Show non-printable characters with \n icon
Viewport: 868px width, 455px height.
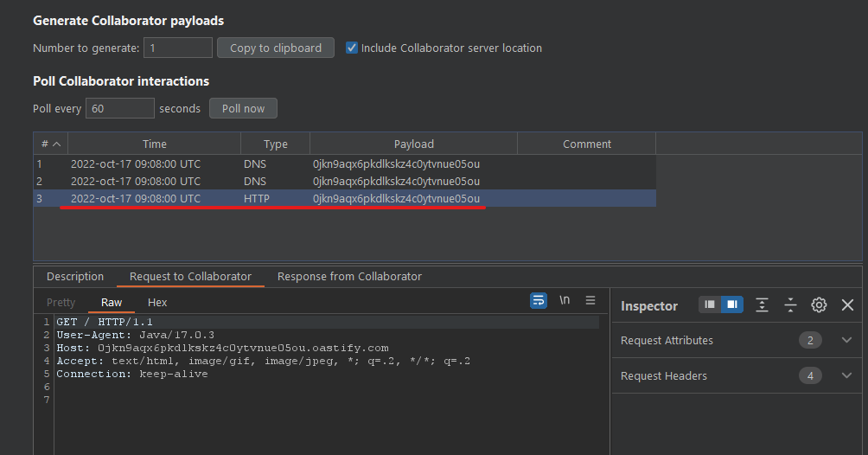click(x=564, y=300)
